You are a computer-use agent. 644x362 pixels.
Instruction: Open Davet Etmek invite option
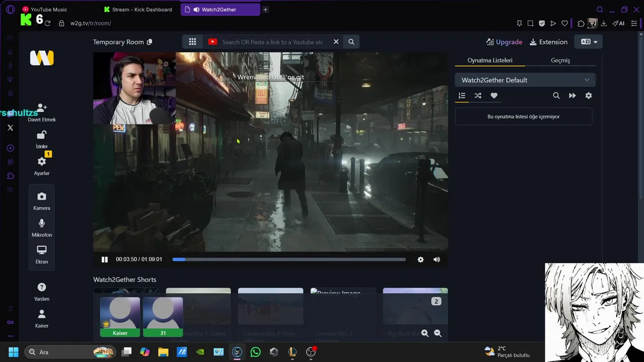(42, 113)
